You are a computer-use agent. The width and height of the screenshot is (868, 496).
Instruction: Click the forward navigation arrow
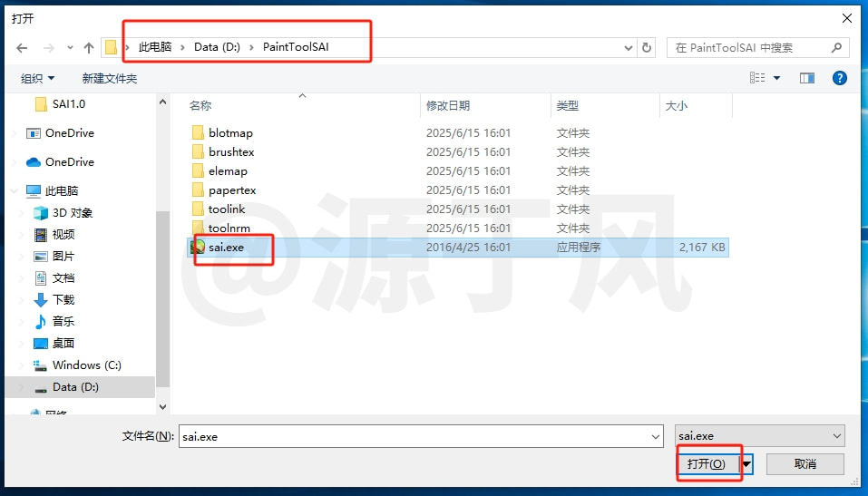coord(49,48)
